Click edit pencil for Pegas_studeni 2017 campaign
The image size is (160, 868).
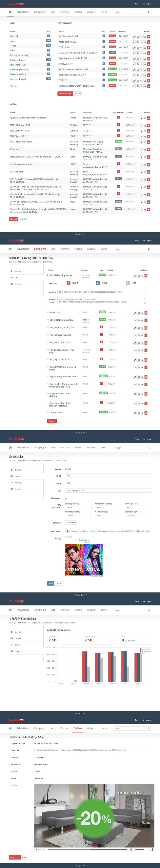134,42
